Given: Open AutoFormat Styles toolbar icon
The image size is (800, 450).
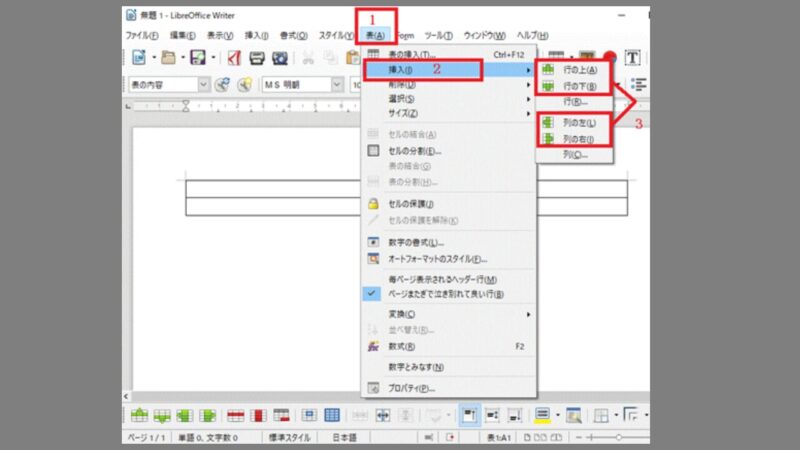Looking at the screenshot, I should (x=573, y=415).
